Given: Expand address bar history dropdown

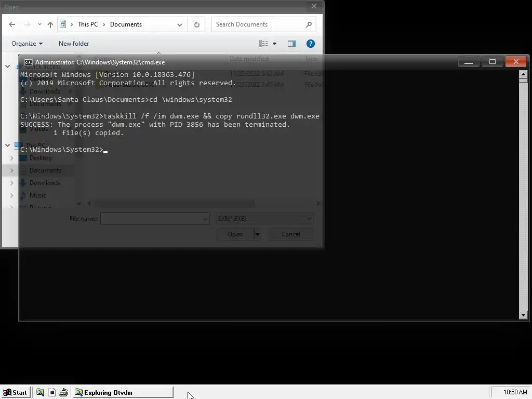Looking at the screenshot, I should tap(180, 25).
